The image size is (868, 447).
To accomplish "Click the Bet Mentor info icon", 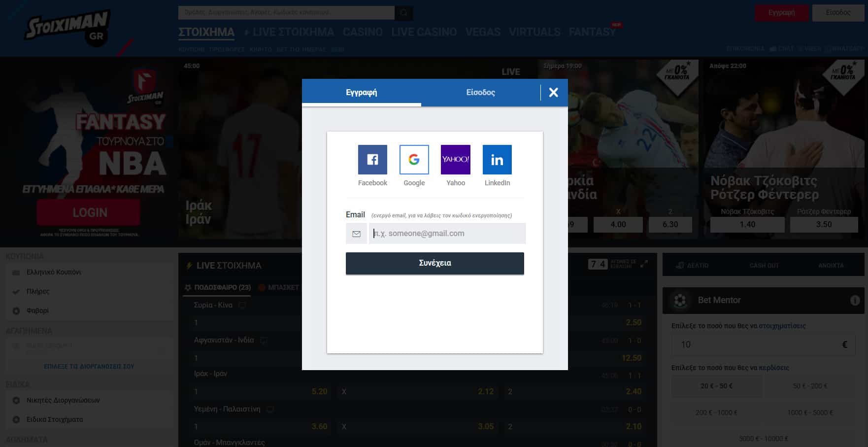I will 855,300.
